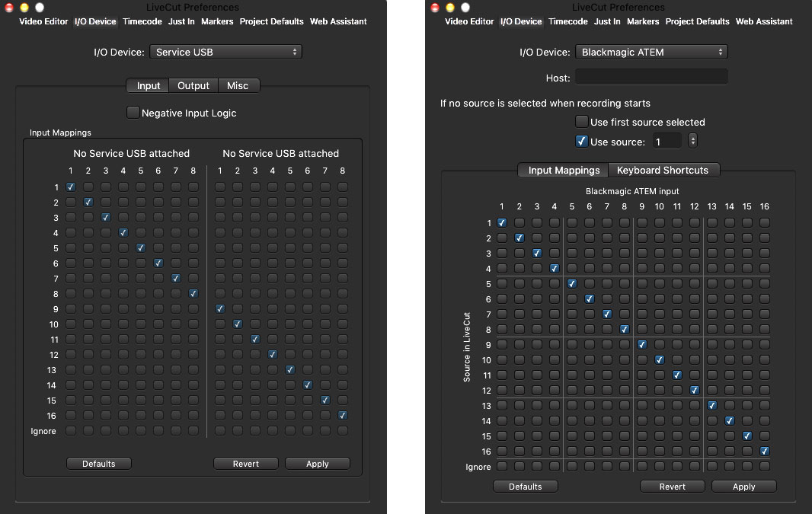Open Timecode tab in right window
This screenshot has width=812, height=514.
(x=568, y=22)
